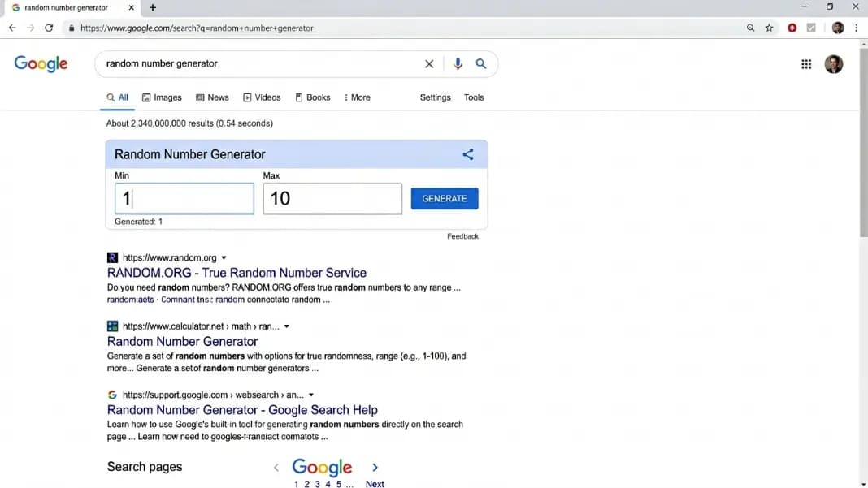Switch to the Images tab

coord(162,97)
